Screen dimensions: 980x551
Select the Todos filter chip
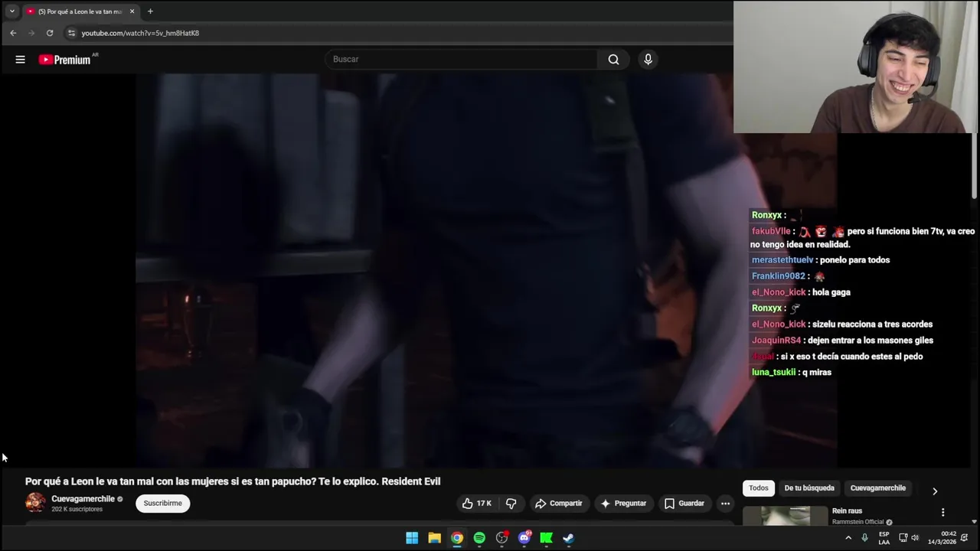coord(759,488)
